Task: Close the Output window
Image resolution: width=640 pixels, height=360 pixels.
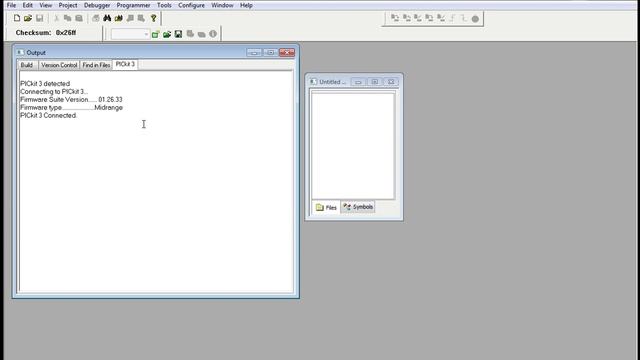Action: tap(287, 53)
